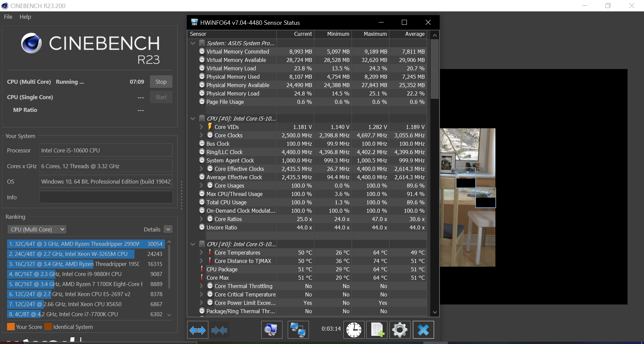Click Core VIDs lightning bolt icon
Viewport: 644px width, 344px height.
click(x=210, y=127)
